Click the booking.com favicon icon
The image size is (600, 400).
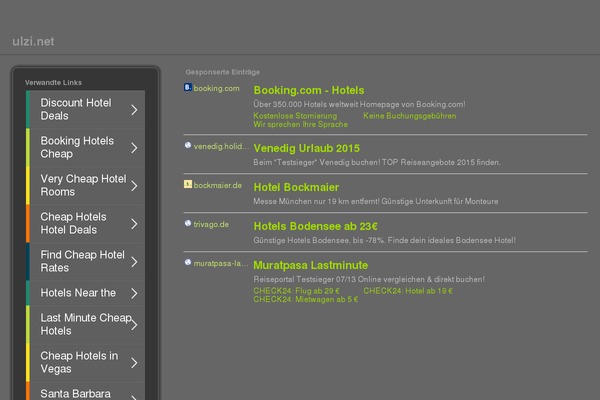click(x=188, y=87)
